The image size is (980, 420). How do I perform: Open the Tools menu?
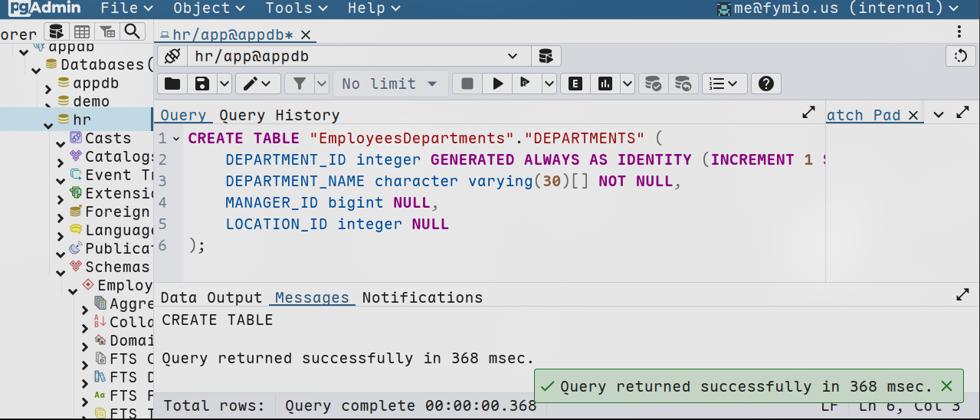[x=297, y=8]
